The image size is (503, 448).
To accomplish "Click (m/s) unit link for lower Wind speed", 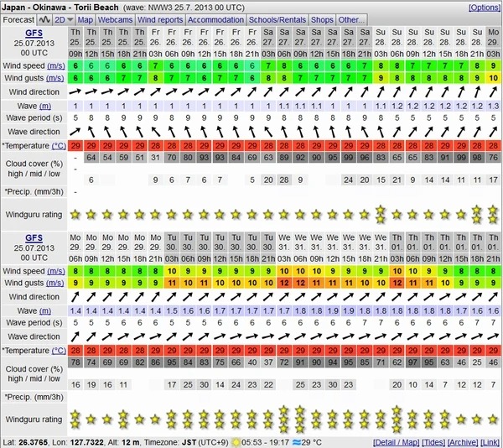I will pyautogui.click(x=56, y=271).
